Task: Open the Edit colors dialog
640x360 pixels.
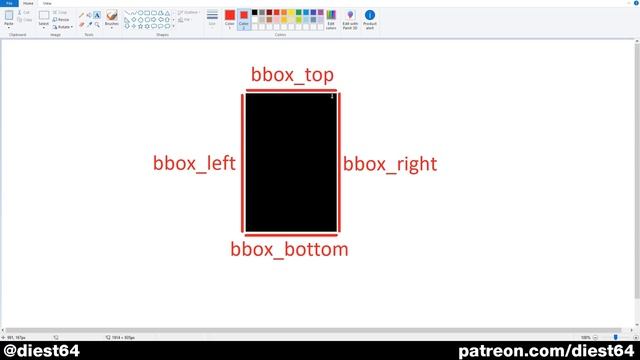Action: point(331,19)
